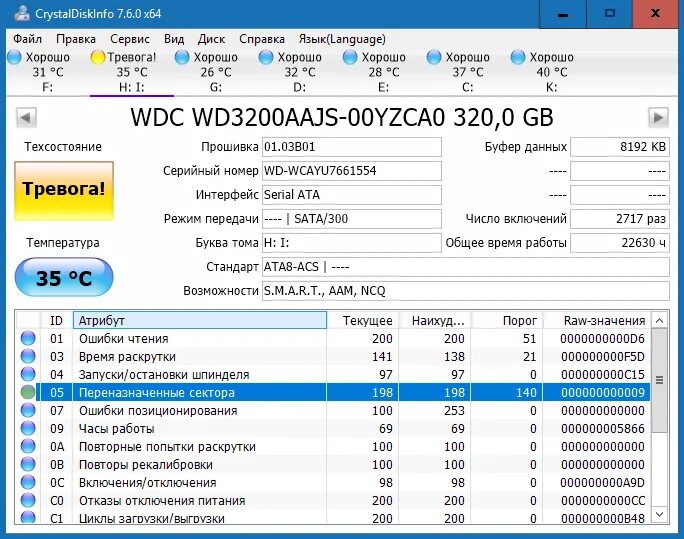Click raw value 000000005866

tap(603, 429)
